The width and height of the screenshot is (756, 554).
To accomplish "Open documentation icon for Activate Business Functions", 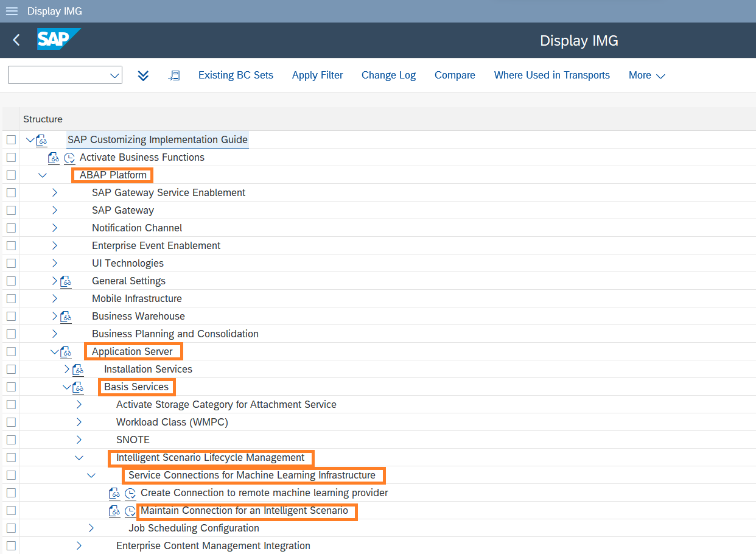I will 54,158.
